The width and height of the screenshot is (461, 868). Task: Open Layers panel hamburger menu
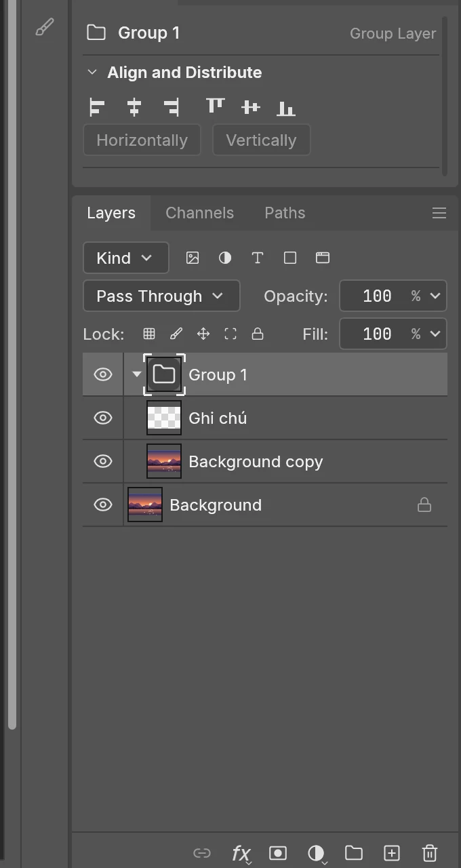439,213
